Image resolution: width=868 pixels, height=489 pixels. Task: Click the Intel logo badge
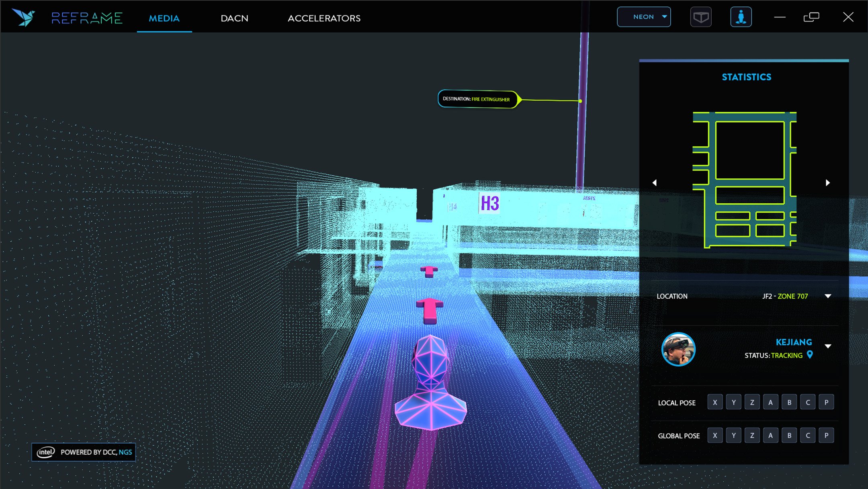[46, 452]
